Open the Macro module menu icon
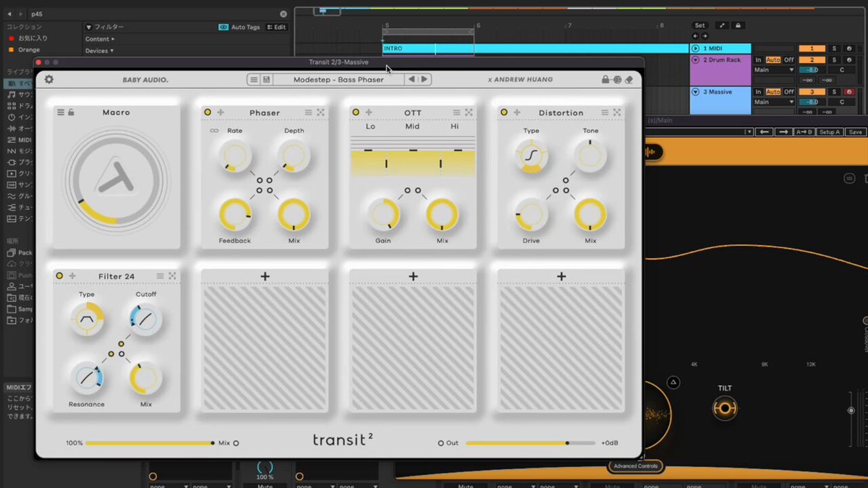The height and width of the screenshot is (488, 868). 61,113
